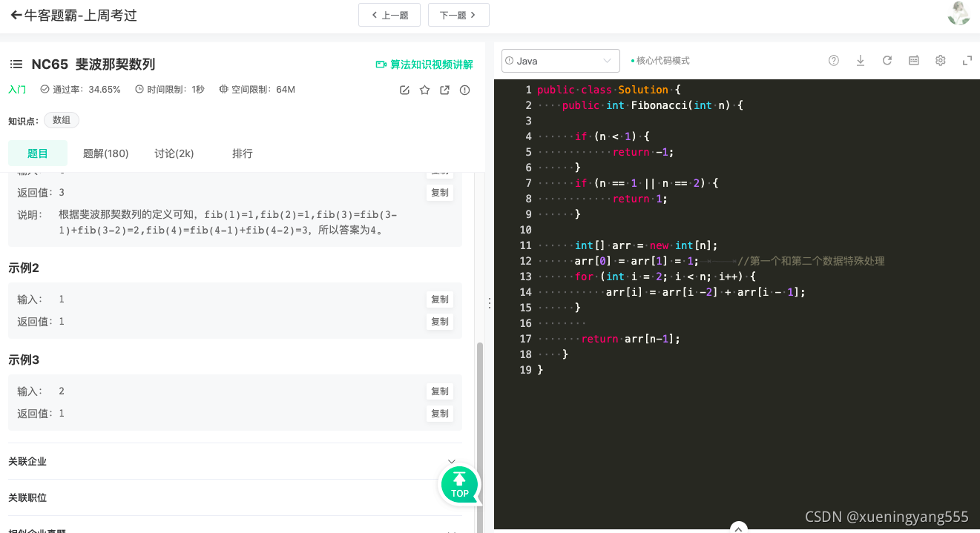980x533 pixels.
Task: Report problem via exclamation icon
Action: point(465,90)
